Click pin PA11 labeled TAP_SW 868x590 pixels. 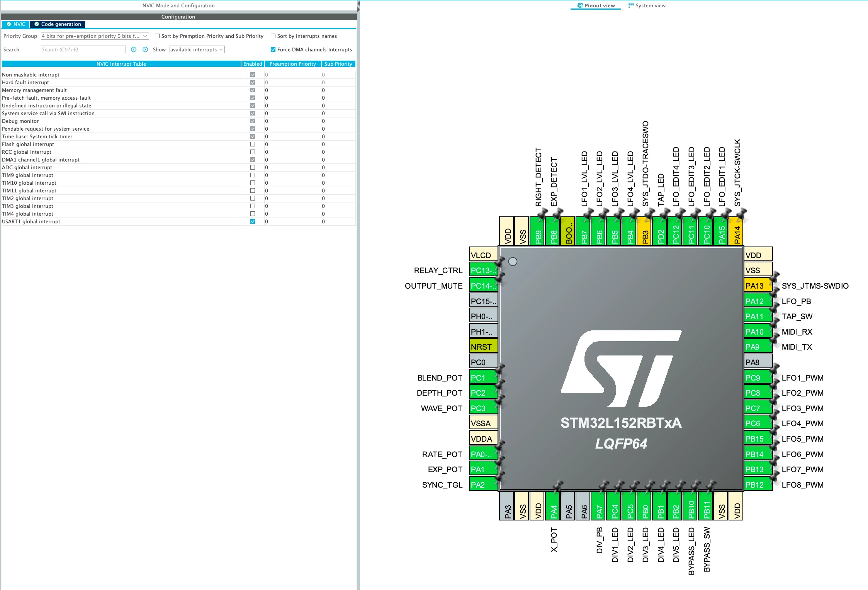coord(758,316)
